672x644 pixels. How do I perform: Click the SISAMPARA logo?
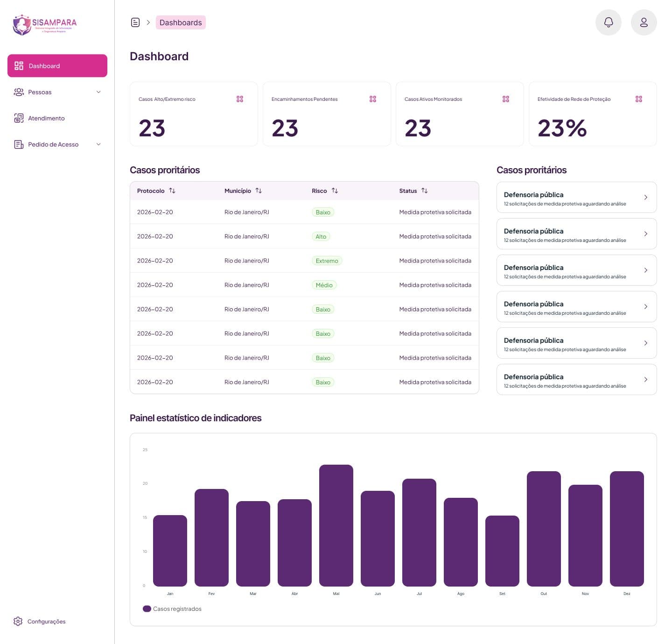point(45,25)
